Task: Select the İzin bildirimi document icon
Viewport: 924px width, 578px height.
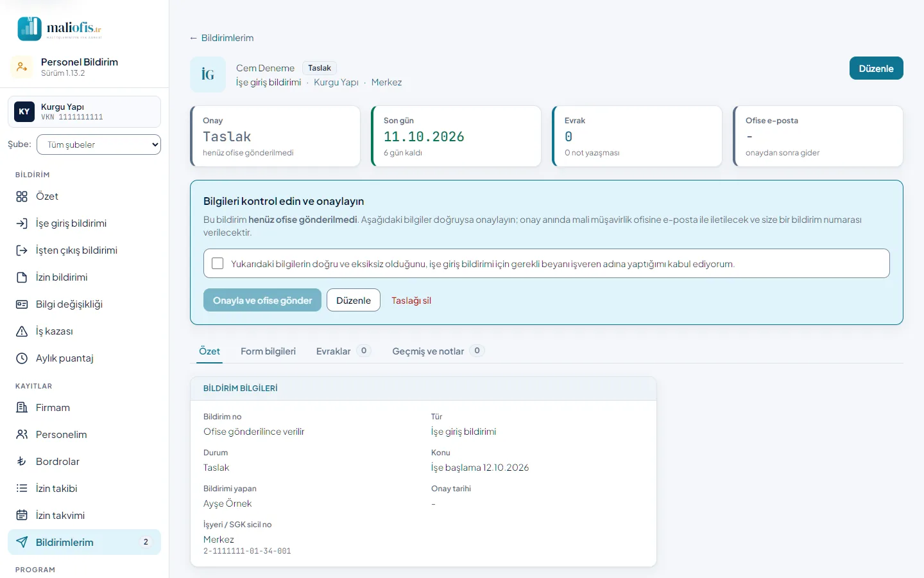Action: tap(22, 277)
